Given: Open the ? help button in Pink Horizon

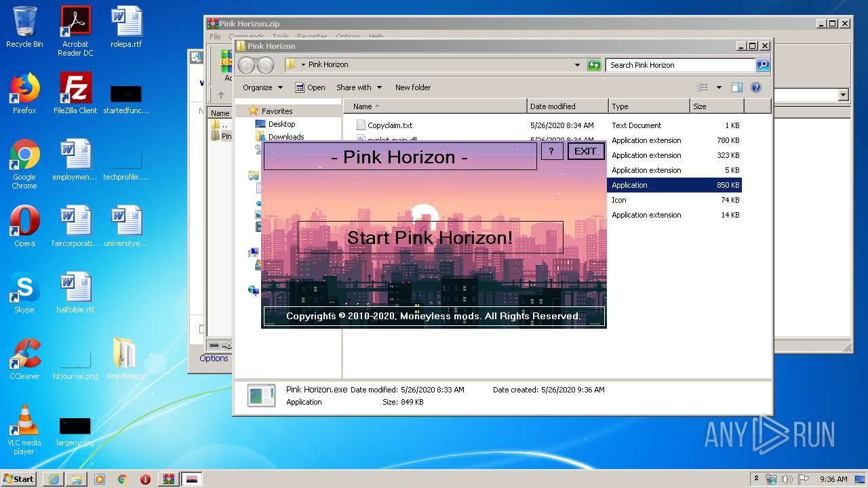Looking at the screenshot, I should pyautogui.click(x=551, y=151).
